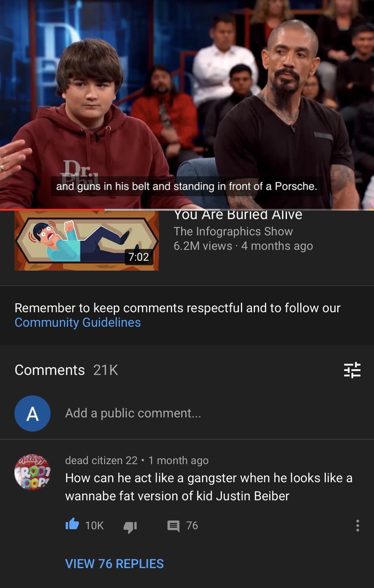This screenshot has height=588, width=374.
Task: Dislike the dead citizen 22 comment
Action: coord(130,527)
